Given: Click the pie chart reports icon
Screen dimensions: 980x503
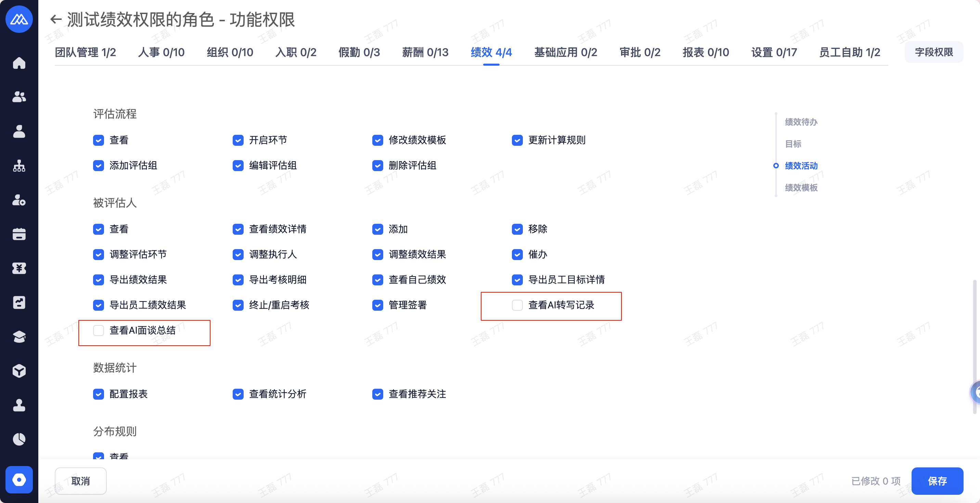Looking at the screenshot, I should coord(19,439).
